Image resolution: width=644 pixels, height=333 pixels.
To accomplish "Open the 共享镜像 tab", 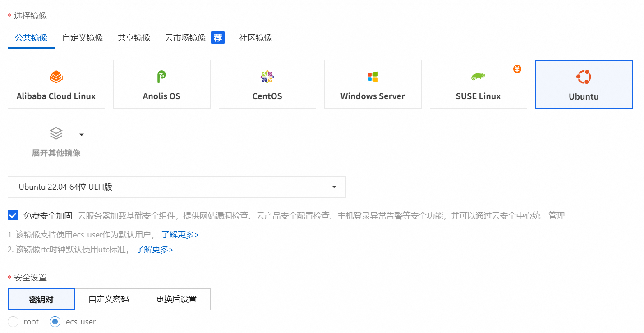I will [x=134, y=38].
